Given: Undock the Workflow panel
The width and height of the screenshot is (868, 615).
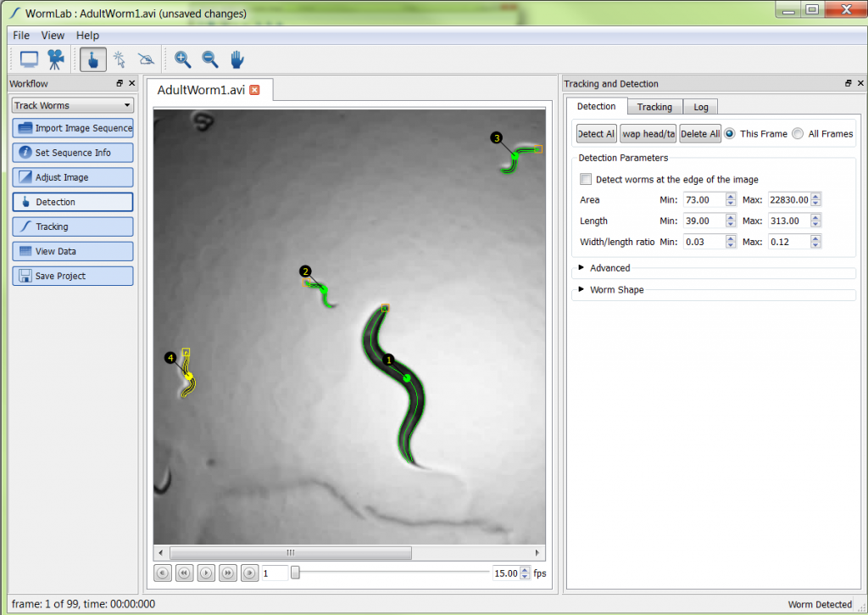Looking at the screenshot, I should pos(120,83).
